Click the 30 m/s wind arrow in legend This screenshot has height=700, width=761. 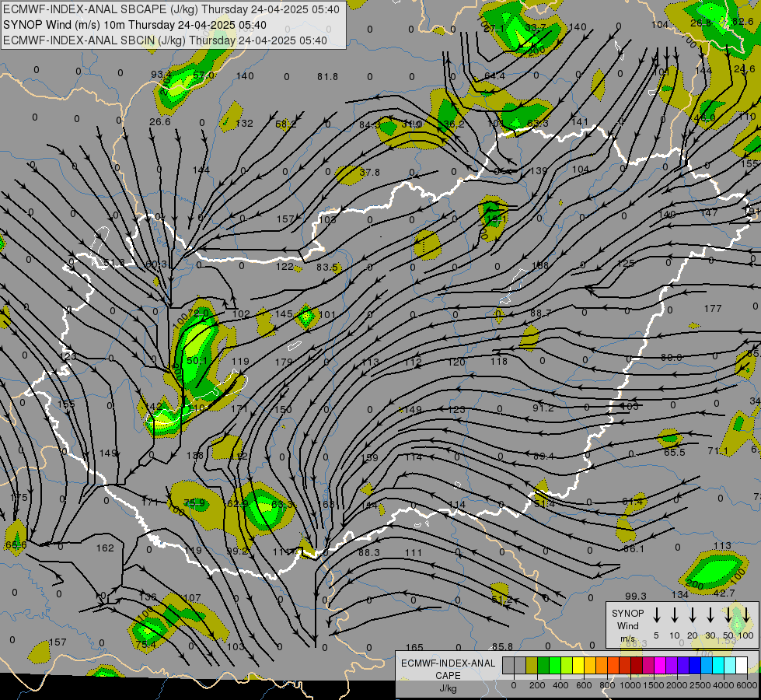pyautogui.click(x=710, y=614)
